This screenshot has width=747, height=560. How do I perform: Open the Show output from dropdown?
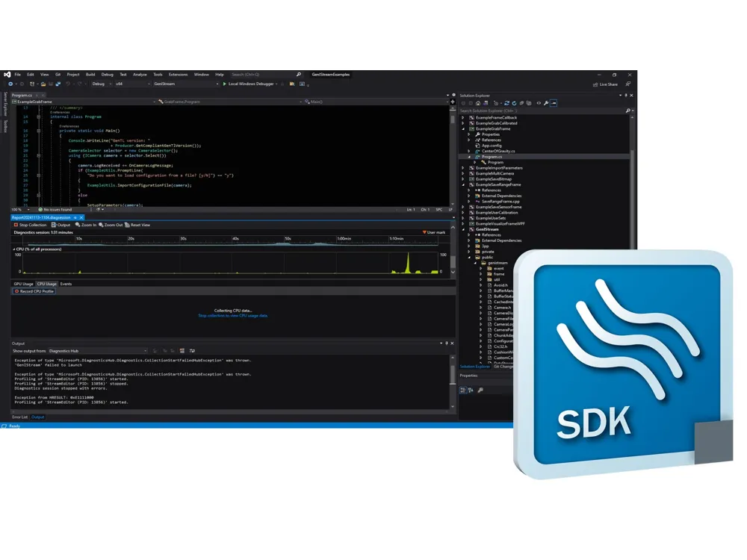click(98, 351)
